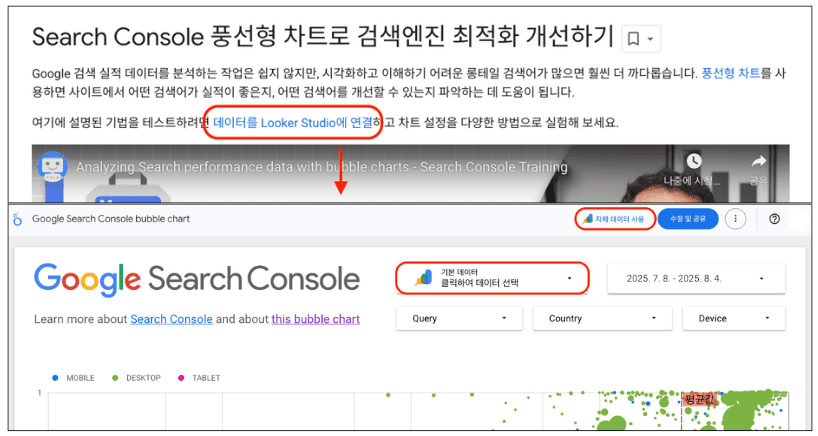The height and width of the screenshot is (436, 818).
Task: Click the help question mark icon
Action: pos(774,219)
